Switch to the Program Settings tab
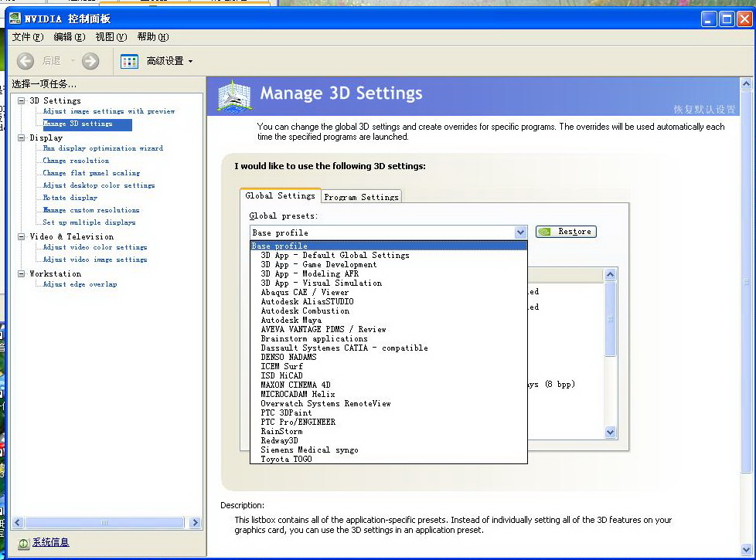Viewport: 756px width, 560px height. tap(361, 197)
